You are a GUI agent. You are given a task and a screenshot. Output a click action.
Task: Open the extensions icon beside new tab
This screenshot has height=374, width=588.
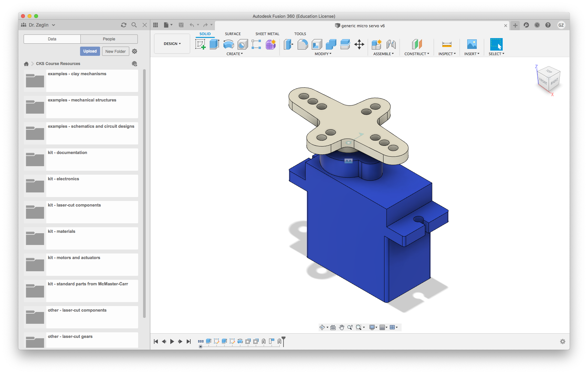(x=526, y=25)
